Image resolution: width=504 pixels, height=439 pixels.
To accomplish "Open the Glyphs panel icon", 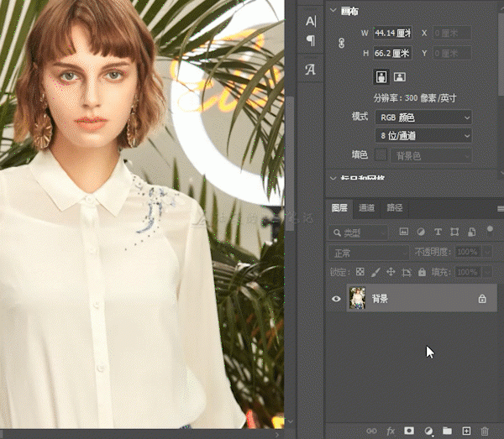I will click(310, 70).
